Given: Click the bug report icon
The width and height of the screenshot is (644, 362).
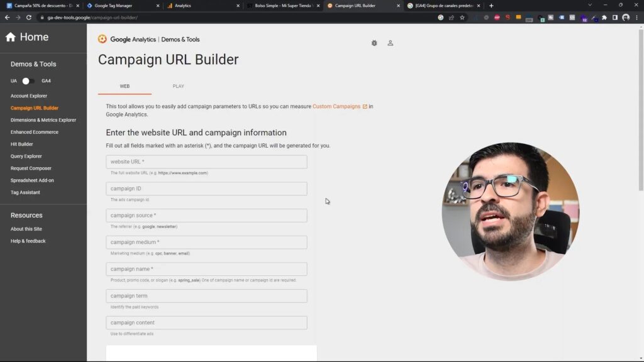Looking at the screenshot, I should 374,43.
